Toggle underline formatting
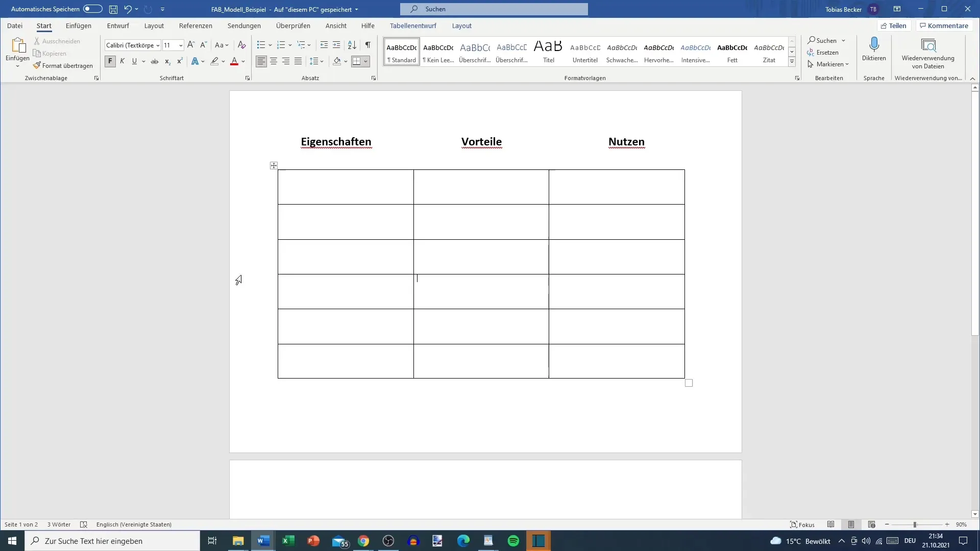This screenshot has height=551, width=980. [x=134, y=61]
